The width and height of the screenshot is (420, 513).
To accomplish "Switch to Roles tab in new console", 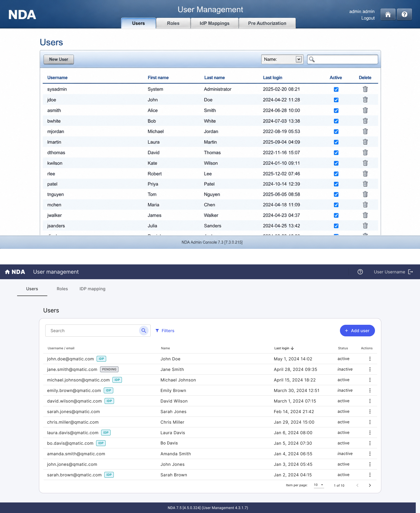I will [62, 289].
